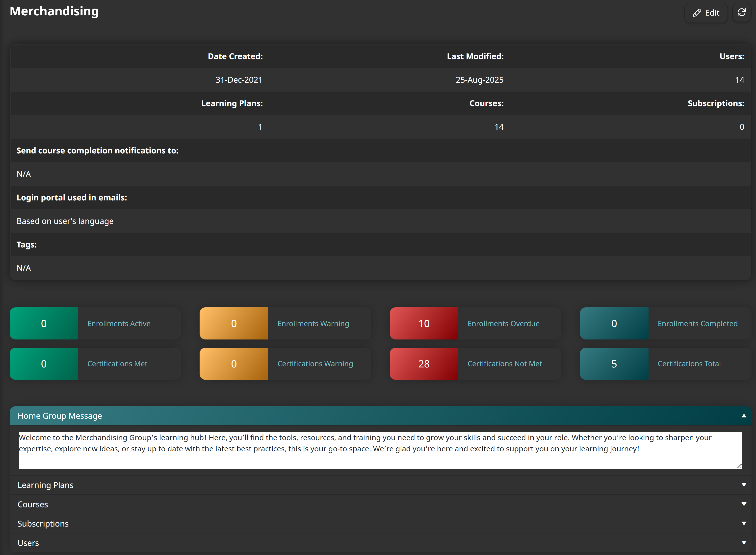Click the date created value 31-Dec-2021

(239, 80)
